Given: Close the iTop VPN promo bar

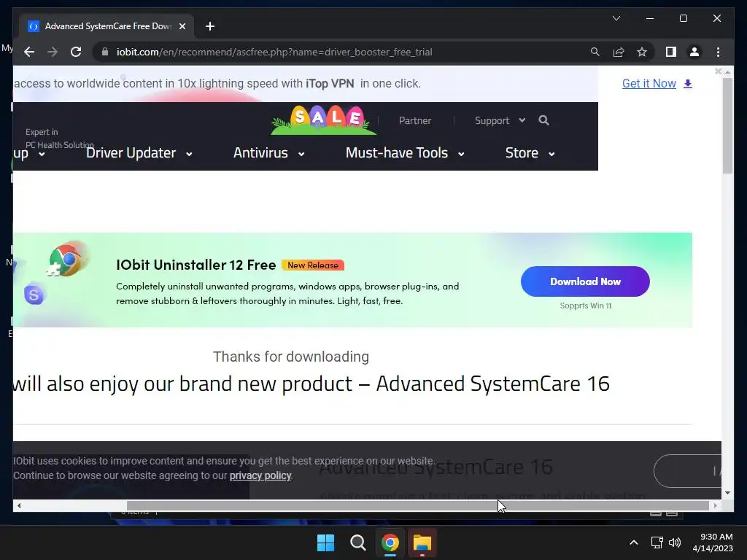Looking at the screenshot, I should pyautogui.click(x=718, y=71).
